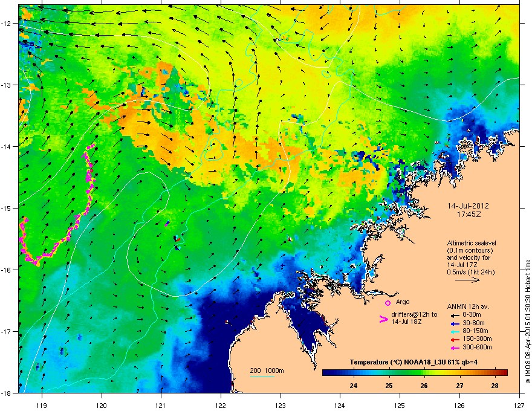532x411 pixels.
Task: Click the '200 1000m' bathymetry label
Action: [267, 371]
